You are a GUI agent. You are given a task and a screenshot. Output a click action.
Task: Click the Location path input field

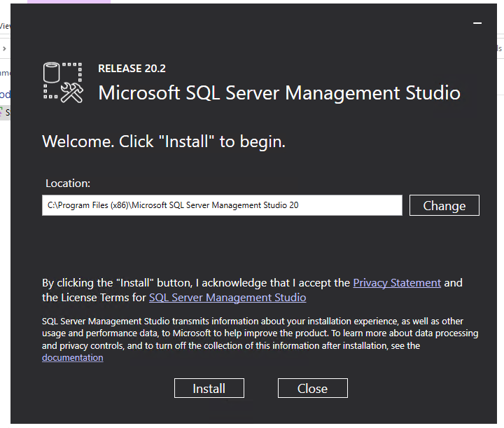coord(222,205)
